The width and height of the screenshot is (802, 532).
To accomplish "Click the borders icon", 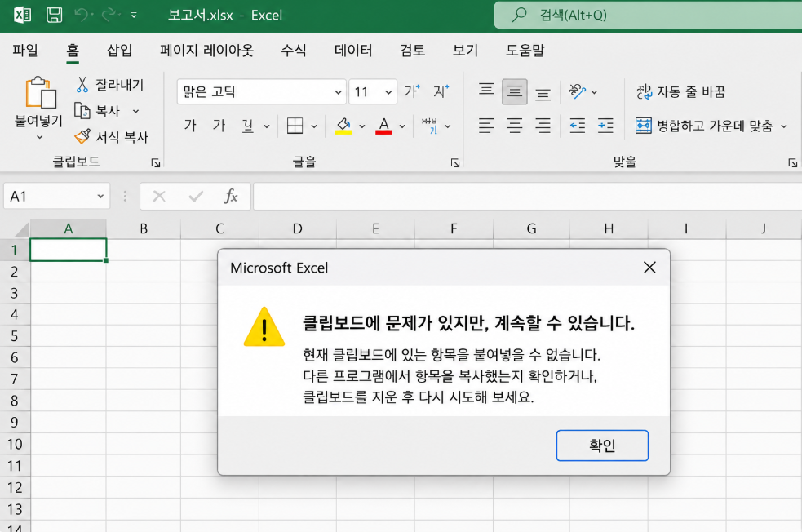I will [x=295, y=126].
